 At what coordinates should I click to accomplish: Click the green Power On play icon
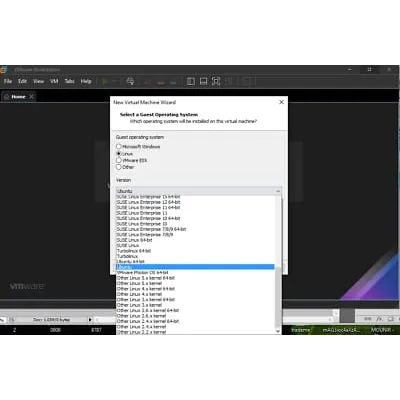(x=105, y=81)
